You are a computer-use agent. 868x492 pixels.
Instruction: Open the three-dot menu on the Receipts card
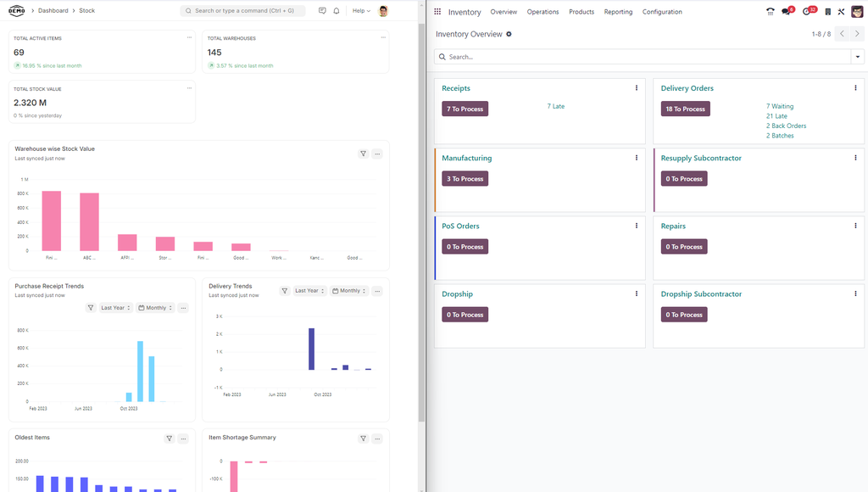point(637,88)
